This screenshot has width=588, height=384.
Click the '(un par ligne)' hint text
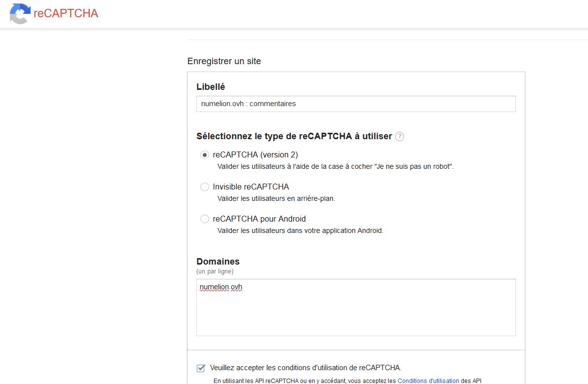[x=215, y=271]
